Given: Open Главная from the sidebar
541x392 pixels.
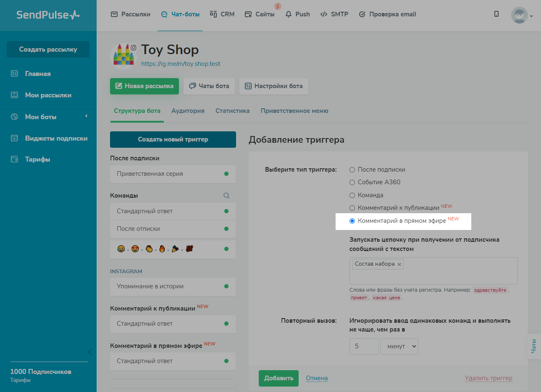Looking at the screenshot, I should point(38,74).
